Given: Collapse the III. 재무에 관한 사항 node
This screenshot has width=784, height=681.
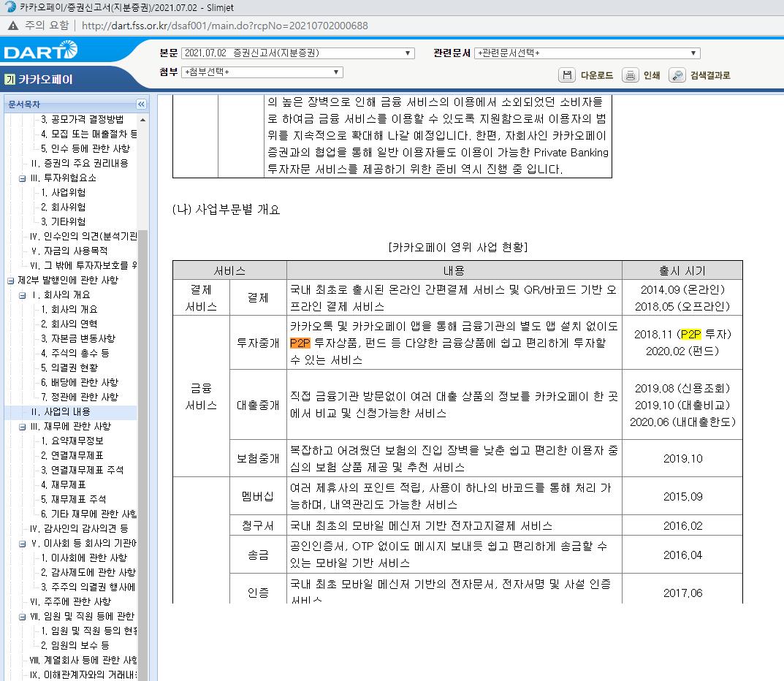Looking at the screenshot, I should pyautogui.click(x=22, y=427).
